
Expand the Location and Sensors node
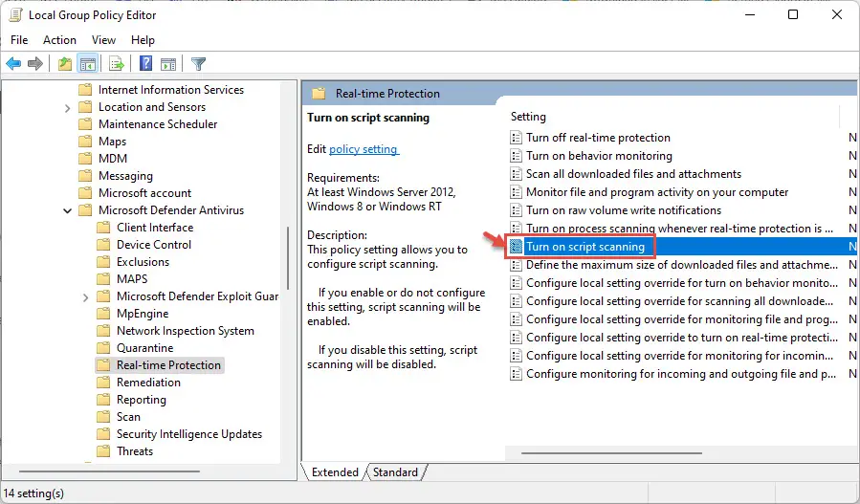coord(68,108)
